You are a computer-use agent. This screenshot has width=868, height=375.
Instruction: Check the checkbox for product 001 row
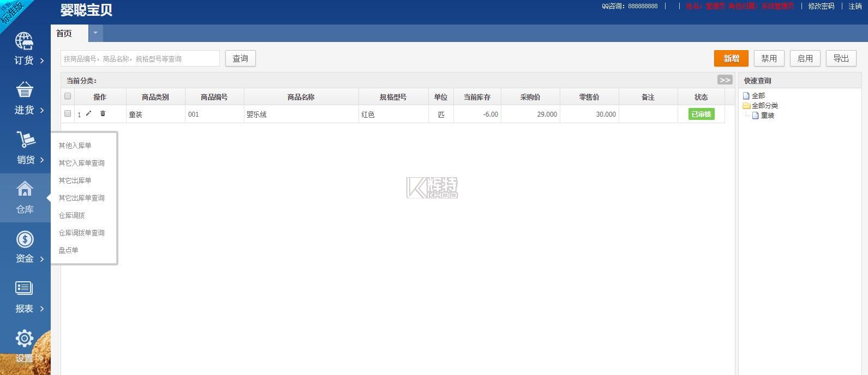pos(68,114)
